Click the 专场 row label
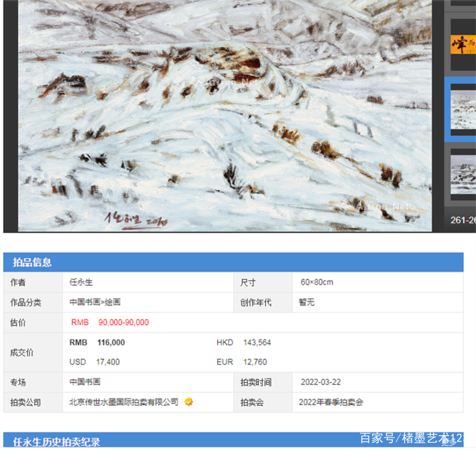This screenshot has width=476, height=451. point(18,382)
